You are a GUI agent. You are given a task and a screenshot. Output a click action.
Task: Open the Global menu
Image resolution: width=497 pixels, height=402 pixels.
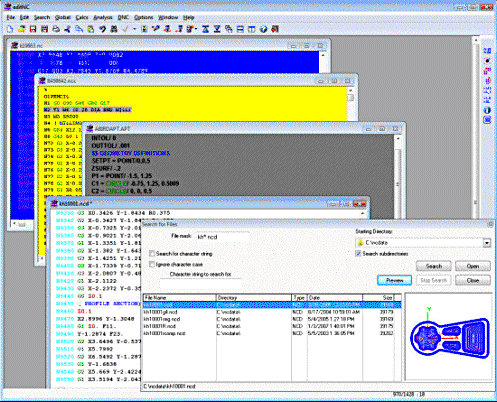coord(63,17)
